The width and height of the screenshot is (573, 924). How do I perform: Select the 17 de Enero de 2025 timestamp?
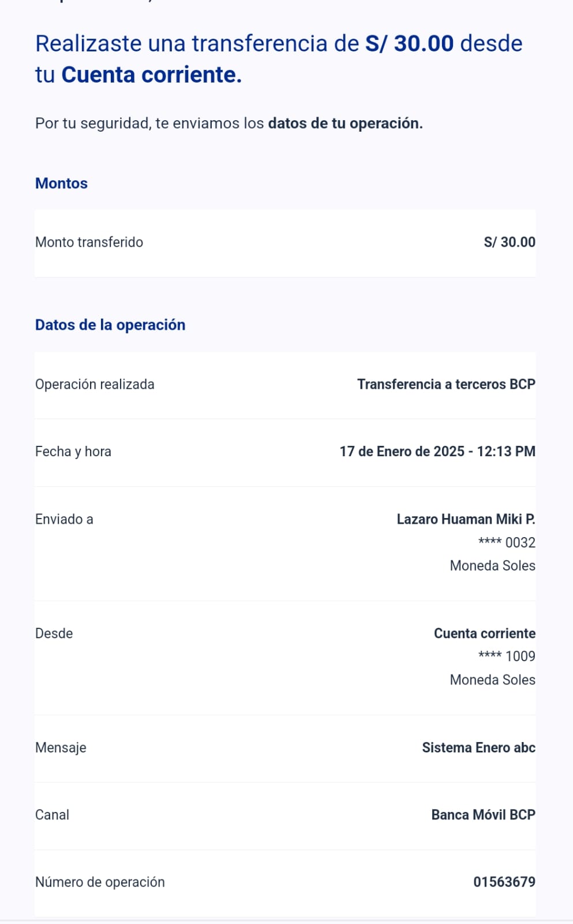(x=437, y=452)
